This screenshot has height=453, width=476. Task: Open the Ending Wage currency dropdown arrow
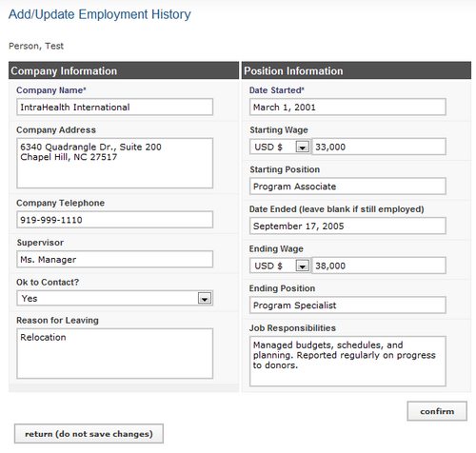[303, 266]
